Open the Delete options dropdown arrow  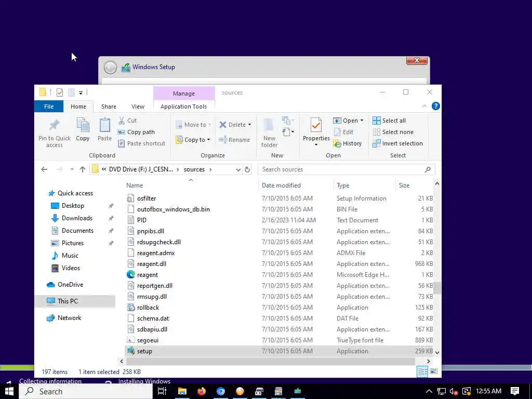pos(250,125)
